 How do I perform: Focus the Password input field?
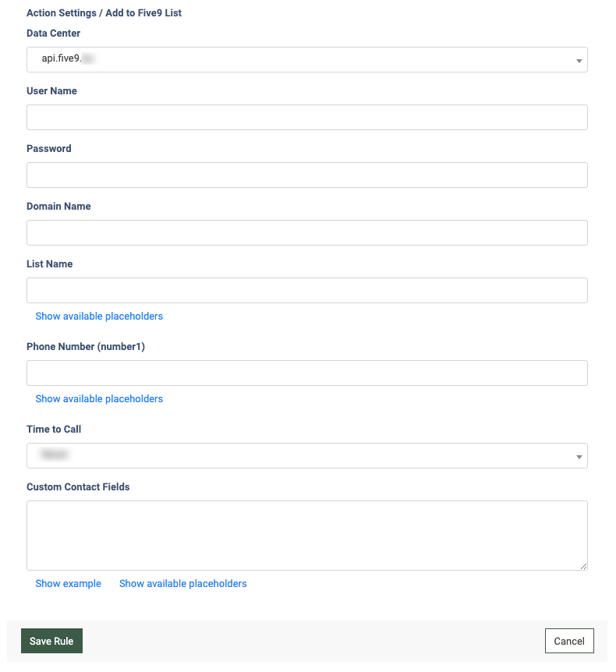(x=306, y=175)
